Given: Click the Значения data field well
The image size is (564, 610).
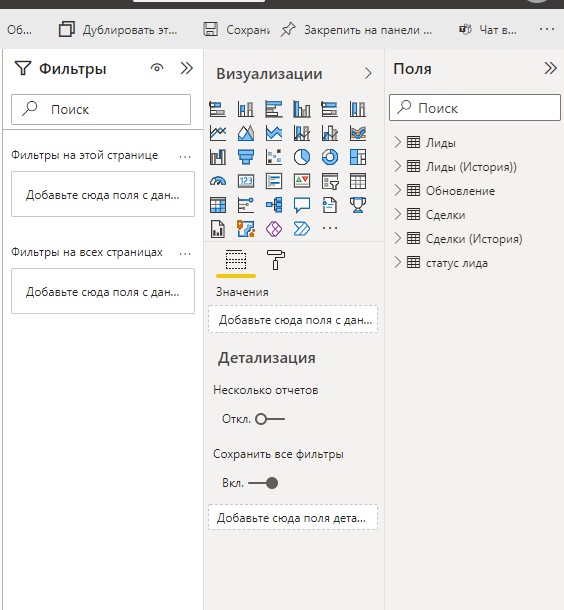Looking at the screenshot, I should pos(293,319).
